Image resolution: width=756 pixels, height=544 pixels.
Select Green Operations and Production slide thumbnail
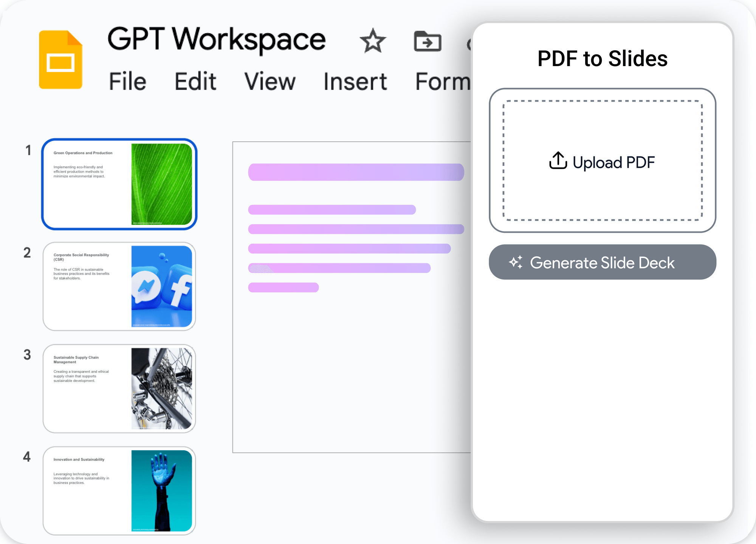(119, 184)
